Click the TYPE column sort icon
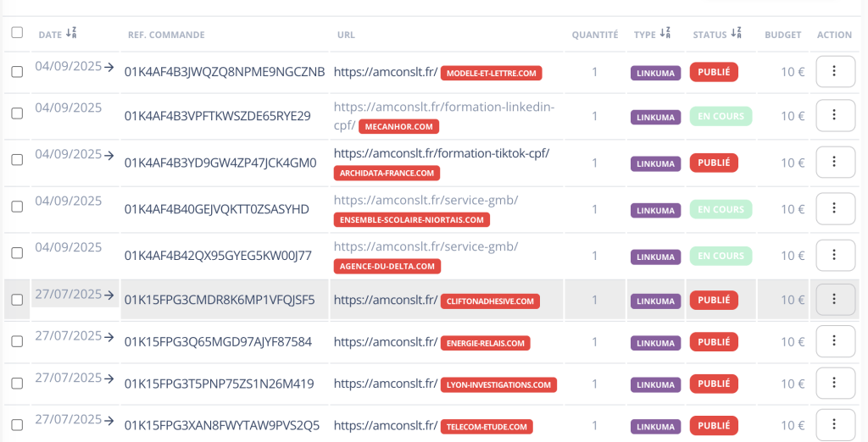The width and height of the screenshot is (868, 442). tap(665, 34)
